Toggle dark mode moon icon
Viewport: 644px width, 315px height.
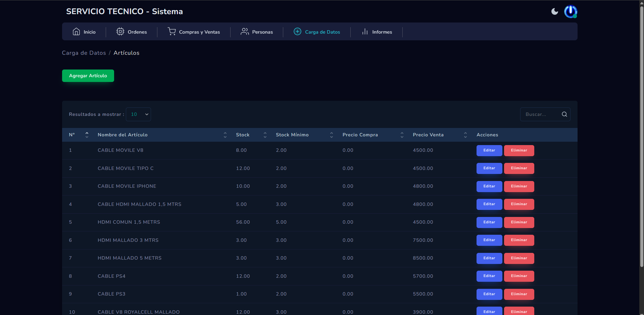pyautogui.click(x=554, y=12)
